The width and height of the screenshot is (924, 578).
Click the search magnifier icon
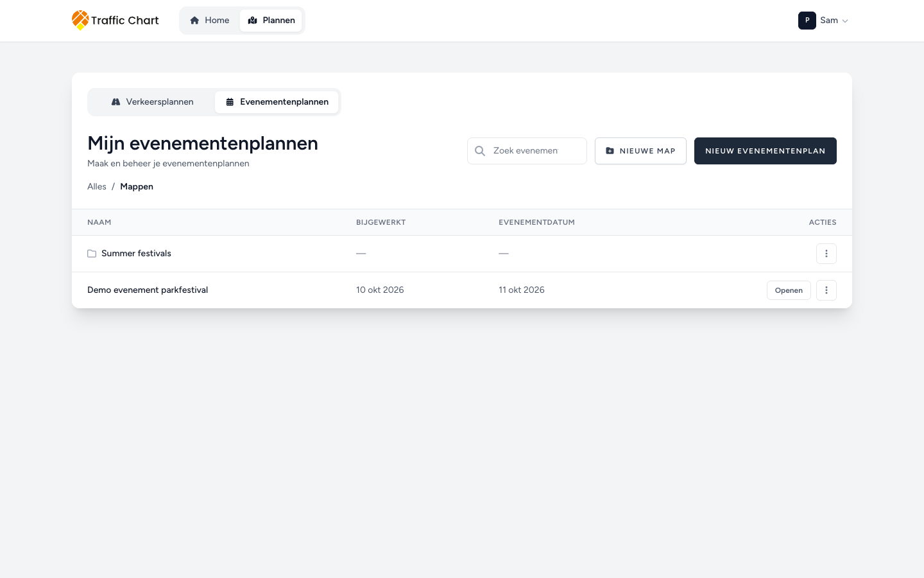(480, 151)
